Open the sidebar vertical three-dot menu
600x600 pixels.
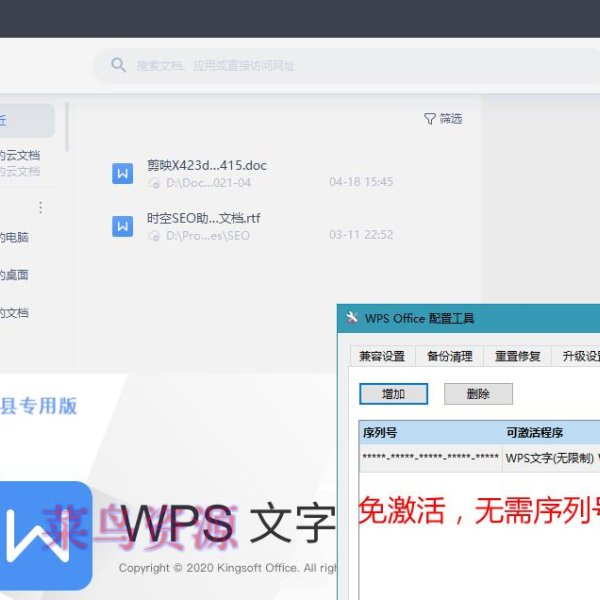pos(41,207)
